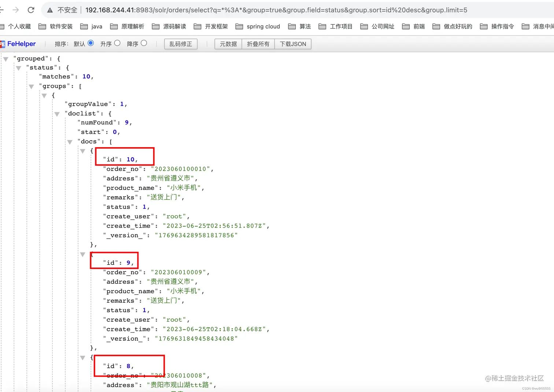Open the 前端 bookmark folder
This screenshot has height=392, width=554.
(x=413, y=26)
